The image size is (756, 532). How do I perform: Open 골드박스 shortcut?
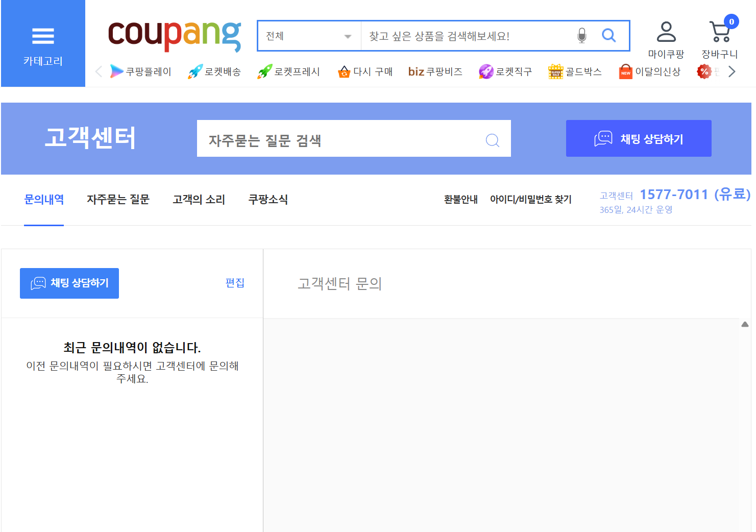click(575, 71)
